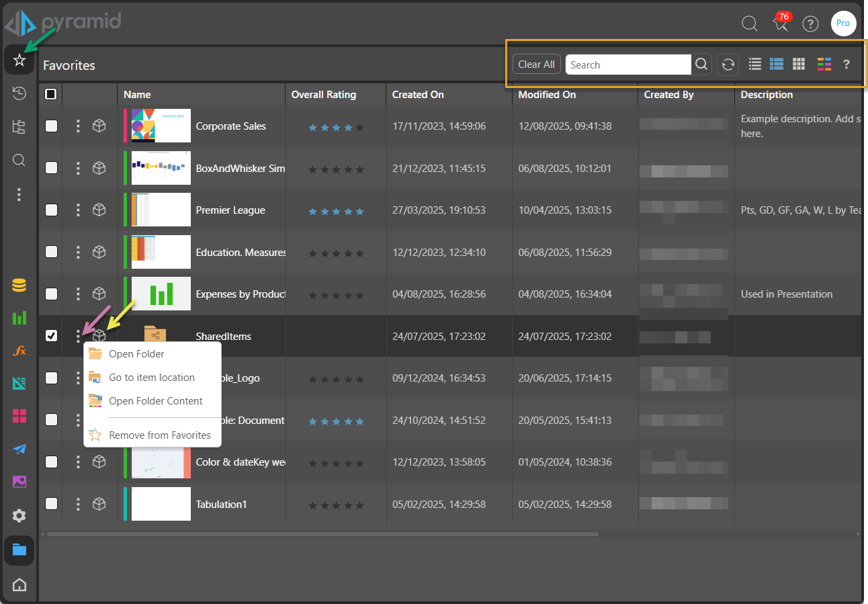Viewport: 868px width, 604px height.
Task: Open the recent history clock icon
Action: (19, 93)
